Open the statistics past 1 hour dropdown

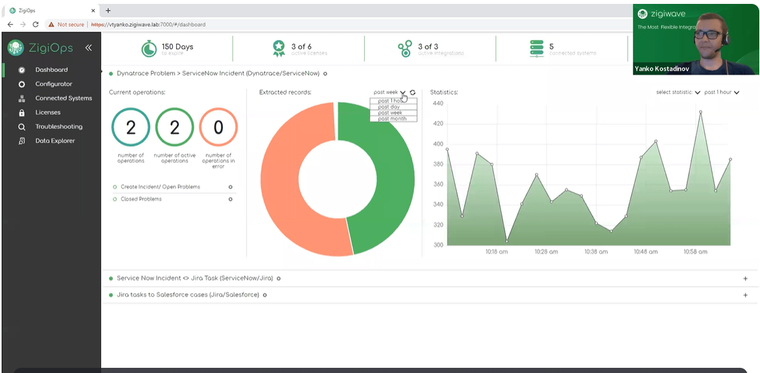722,93
